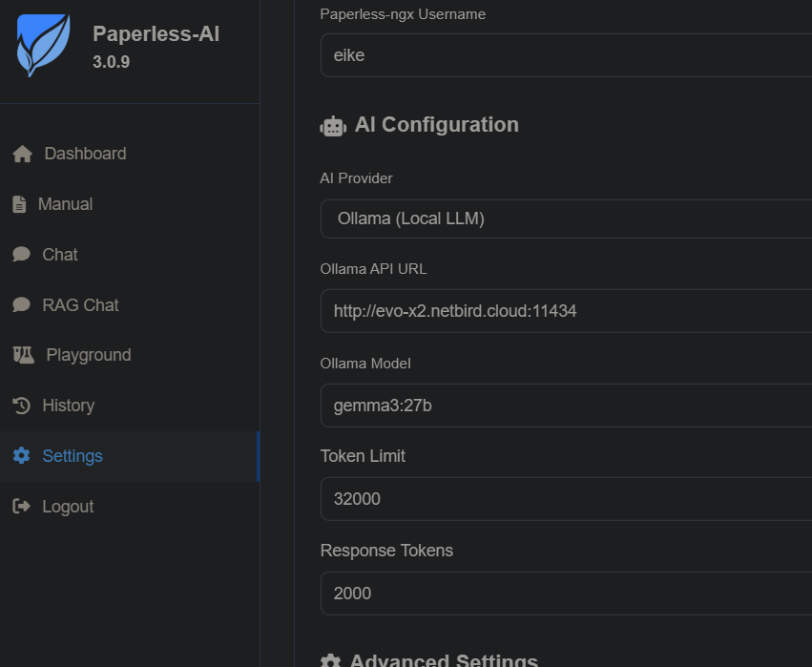Viewport: 812px width, 667px height.
Task: Select the Dashboard text label in sidebar
Action: (85, 154)
